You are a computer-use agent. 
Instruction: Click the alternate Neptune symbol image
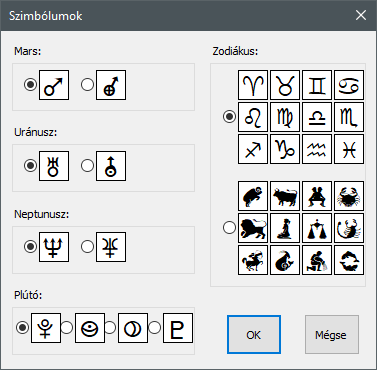pos(111,247)
